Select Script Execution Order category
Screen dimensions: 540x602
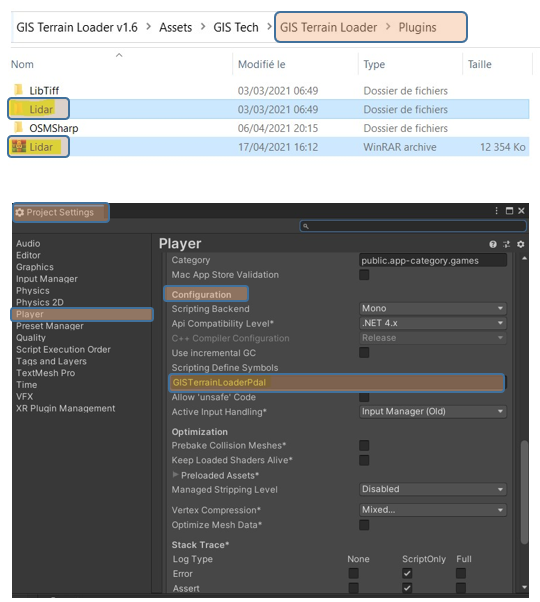click(x=63, y=350)
